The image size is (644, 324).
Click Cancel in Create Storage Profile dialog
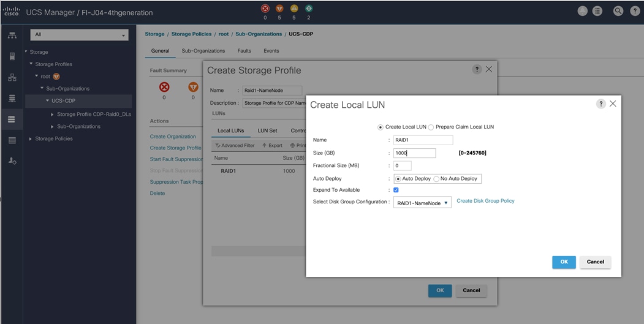(x=471, y=290)
